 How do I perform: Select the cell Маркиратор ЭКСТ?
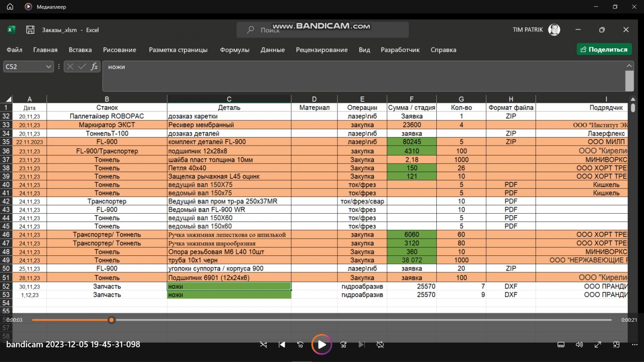click(x=107, y=125)
